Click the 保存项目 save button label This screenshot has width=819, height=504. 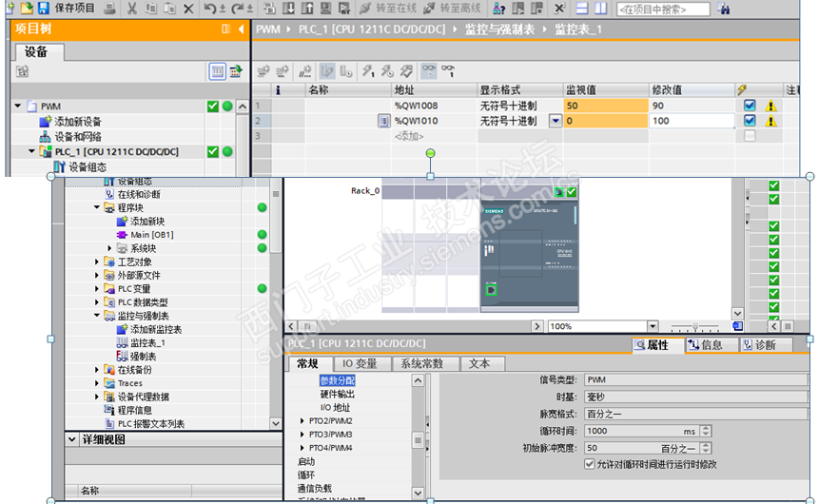tap(75, 8)
